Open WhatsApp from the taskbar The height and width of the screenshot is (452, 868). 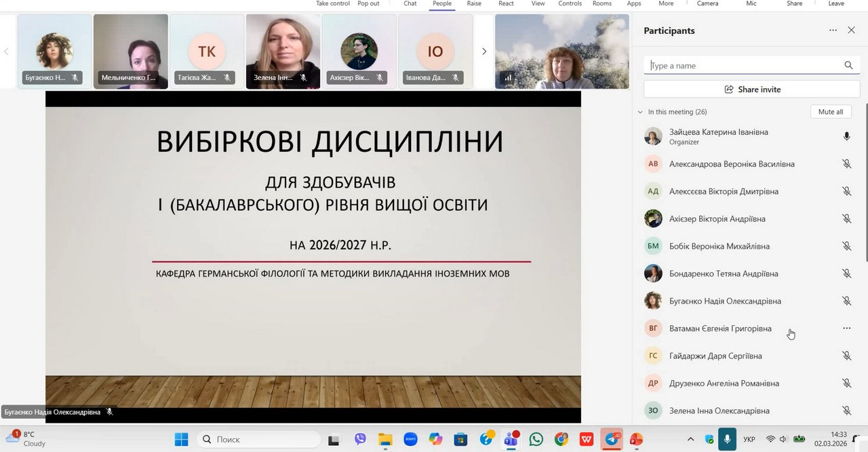click(x=536, y=439)
